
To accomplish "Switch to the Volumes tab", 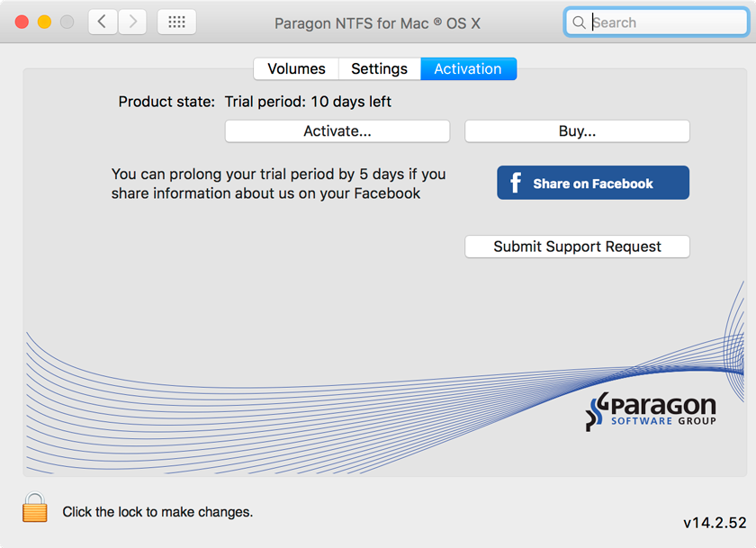I will (296, 68).
